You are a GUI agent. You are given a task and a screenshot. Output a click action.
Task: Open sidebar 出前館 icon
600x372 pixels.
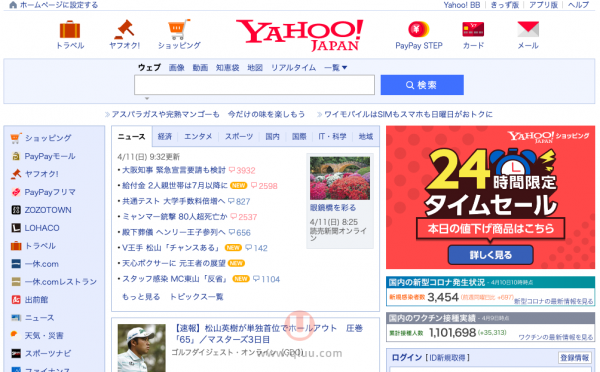click(16, 300)
